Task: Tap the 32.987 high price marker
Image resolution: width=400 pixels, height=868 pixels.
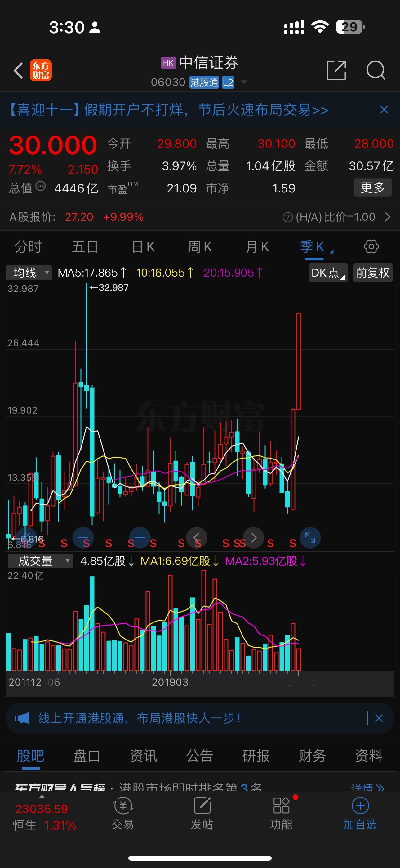Action: [x=109, y=288]
